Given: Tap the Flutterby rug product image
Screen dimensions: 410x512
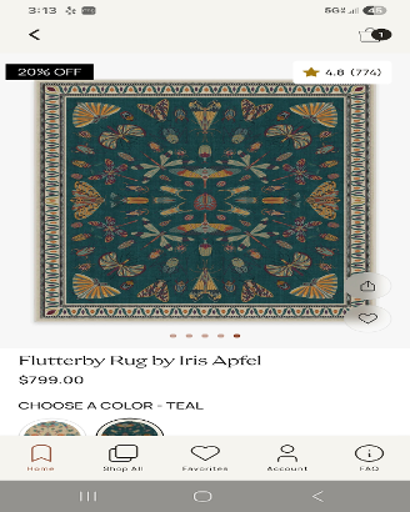Looking at the screenshot, I should point(205,201).
